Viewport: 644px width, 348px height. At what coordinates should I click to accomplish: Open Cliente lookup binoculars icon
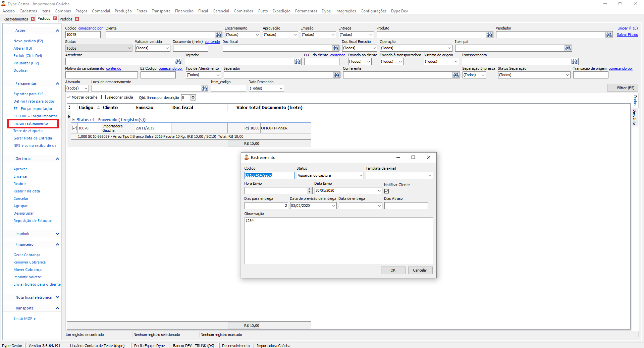click(218, 35)
